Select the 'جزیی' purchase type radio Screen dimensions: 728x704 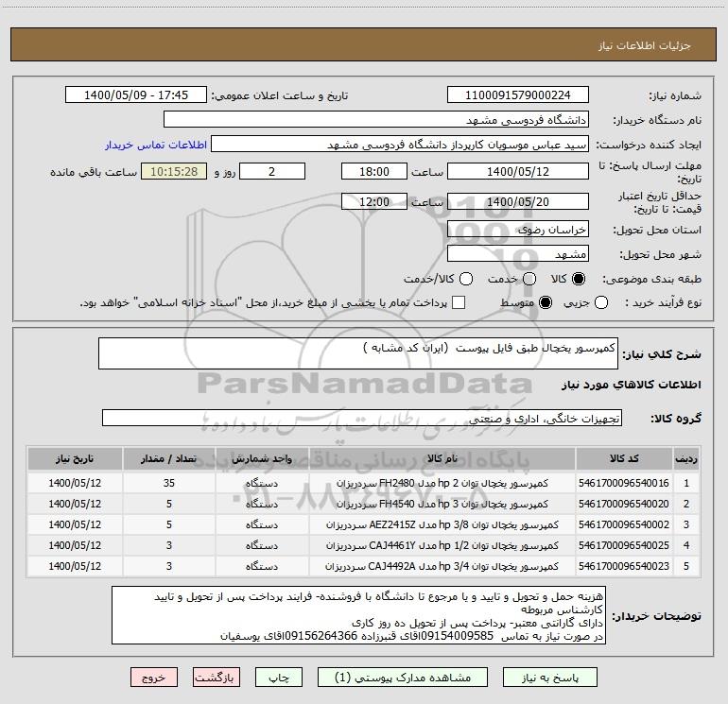pyautogui.click(x=601, y=302)
